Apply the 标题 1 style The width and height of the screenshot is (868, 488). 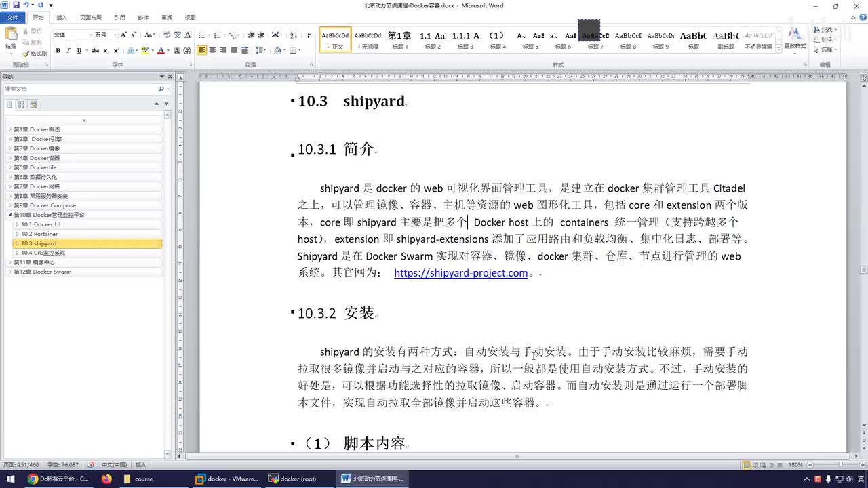click(400, 40)
